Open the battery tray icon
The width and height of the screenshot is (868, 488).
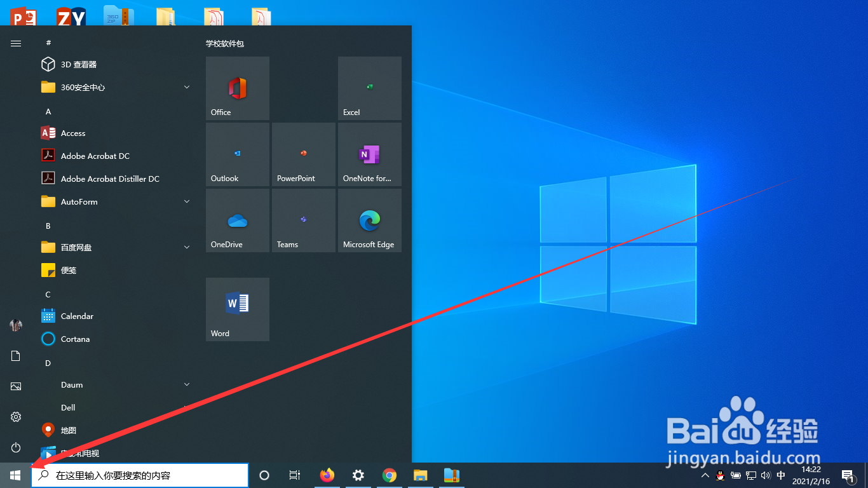click(x=736, y=475)
